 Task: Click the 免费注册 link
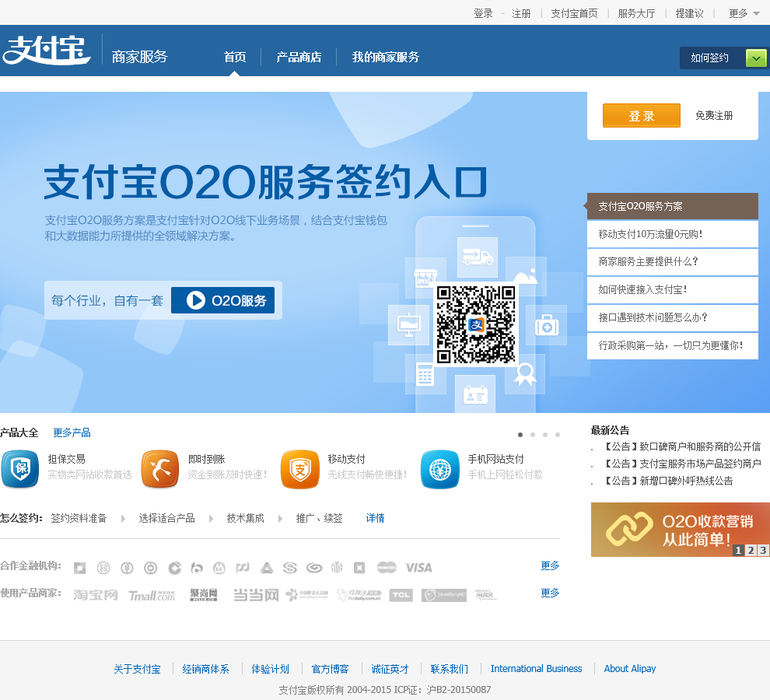pyautogui.click(x=714, y=115)
